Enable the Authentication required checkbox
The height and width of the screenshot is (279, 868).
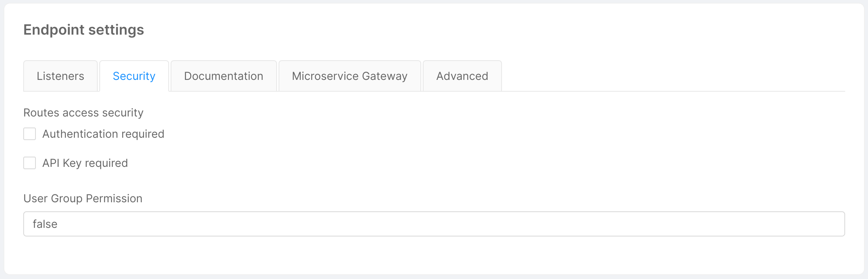click(x=30, y=133)
